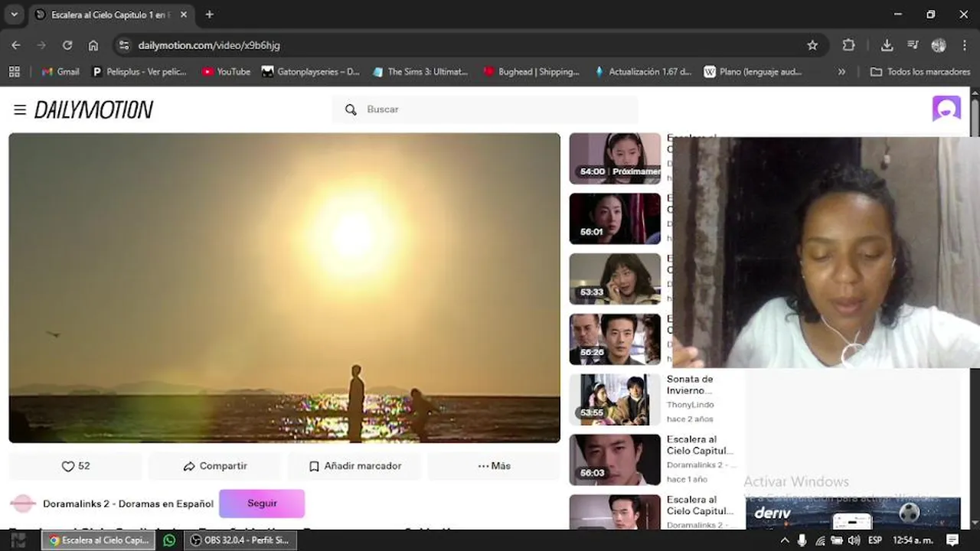Screen dimensions: 980x551
Task: Open media controls music icon
Action: click(913, 45)
